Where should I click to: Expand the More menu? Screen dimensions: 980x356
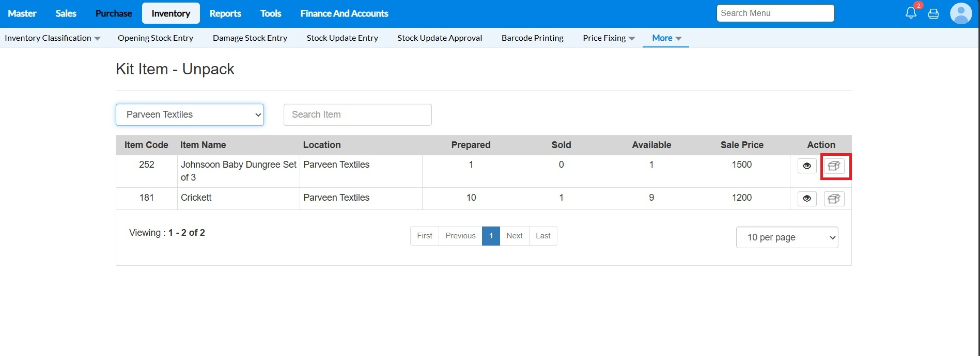pyautogui.click(x=666, y=38)
